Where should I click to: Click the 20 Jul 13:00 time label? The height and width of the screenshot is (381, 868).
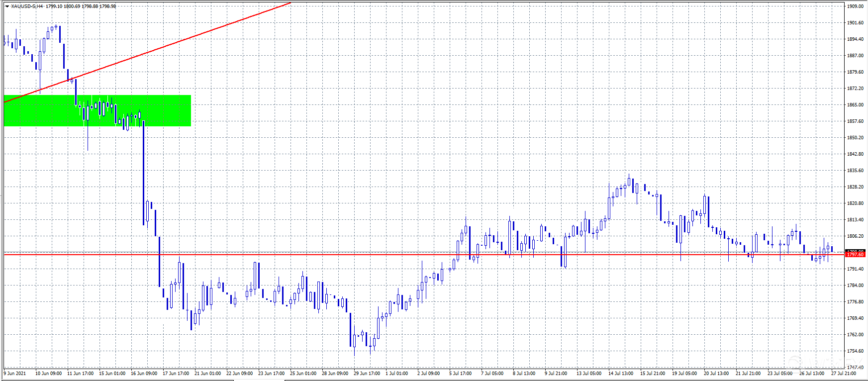tap(716, 374)
